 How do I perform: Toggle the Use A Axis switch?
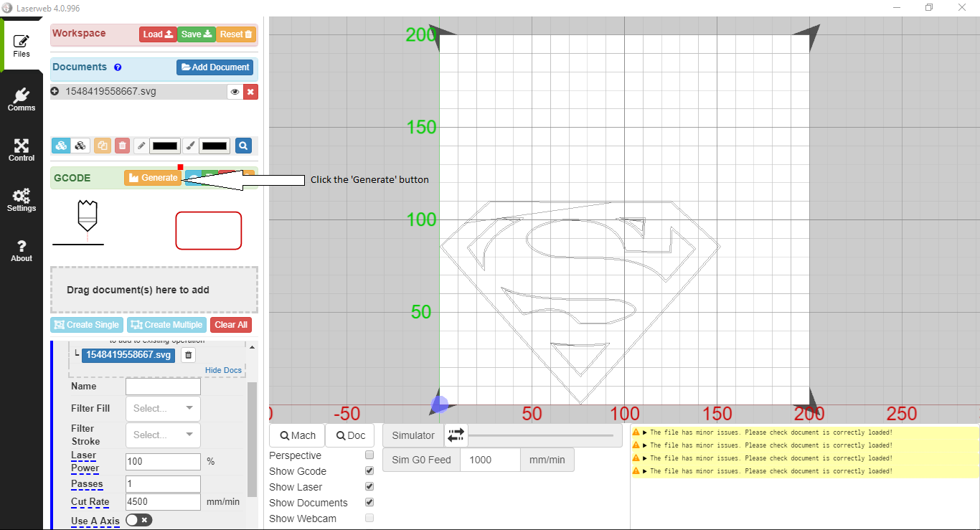pyautogui.click(x=138, y=520)
